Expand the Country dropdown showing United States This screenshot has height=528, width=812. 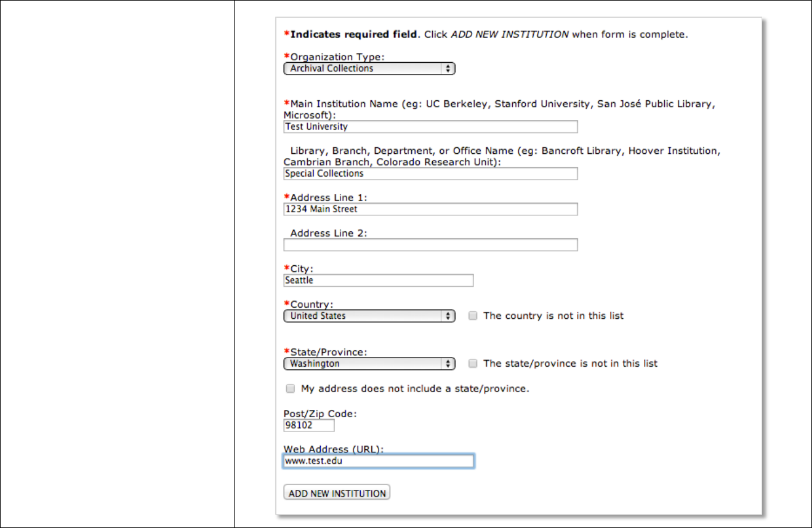coord(369,316)
